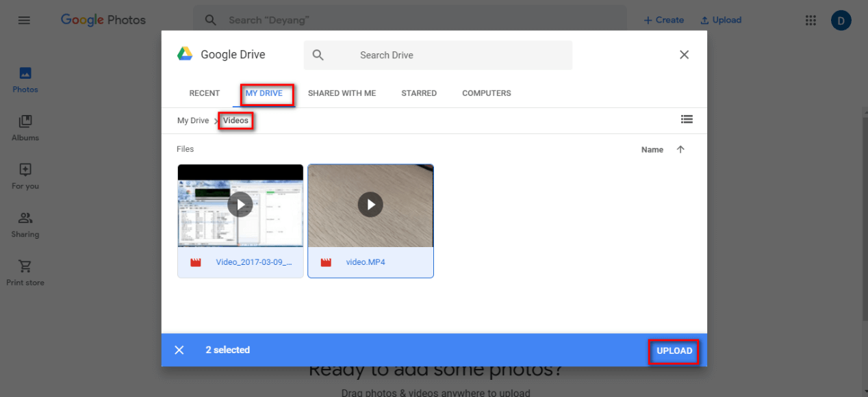Play the video.MP4 thumbnail
This screenshot has width=868, height=397.
pos(370,204)
